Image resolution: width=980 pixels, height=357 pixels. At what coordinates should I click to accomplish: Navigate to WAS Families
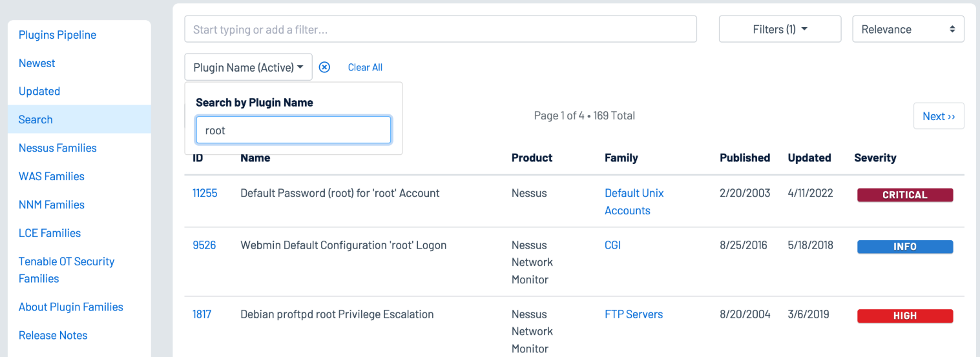[x=52, y=176]
